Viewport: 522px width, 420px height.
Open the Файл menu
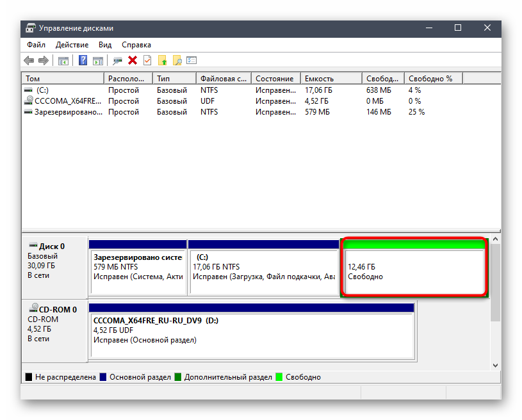tap(36, 45)
